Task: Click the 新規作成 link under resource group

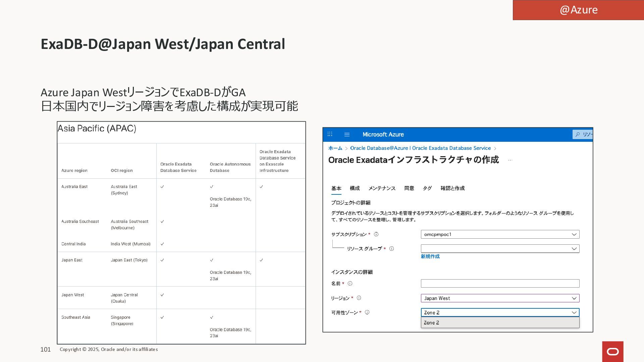Action: 430,256
